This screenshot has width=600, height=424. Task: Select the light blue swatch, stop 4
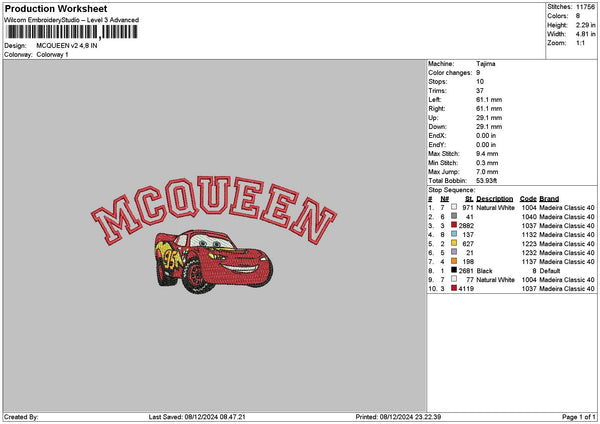tap(454, 234)
